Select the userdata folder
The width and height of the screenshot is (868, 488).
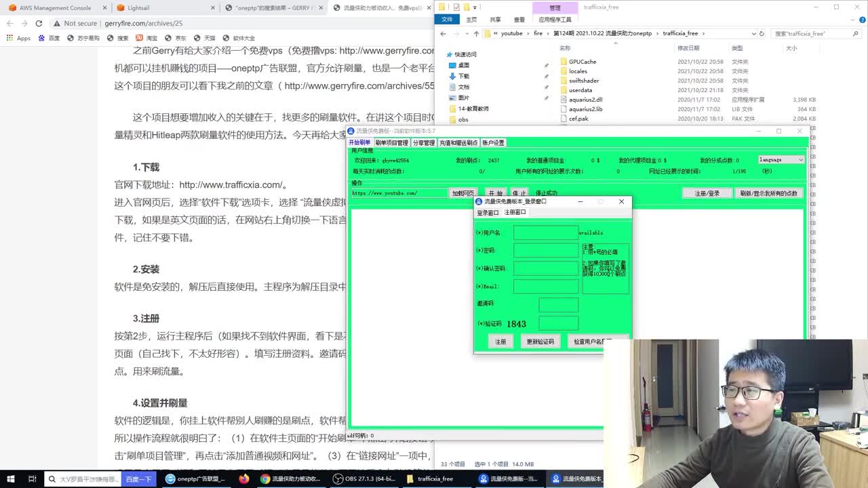click(580, 90)
